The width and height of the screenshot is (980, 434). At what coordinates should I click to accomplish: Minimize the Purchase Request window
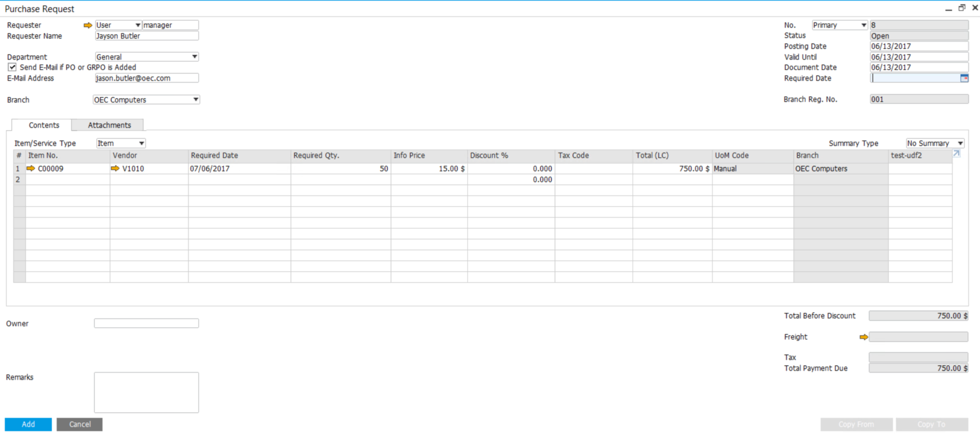pyautogui.click(x=949, y=8)
